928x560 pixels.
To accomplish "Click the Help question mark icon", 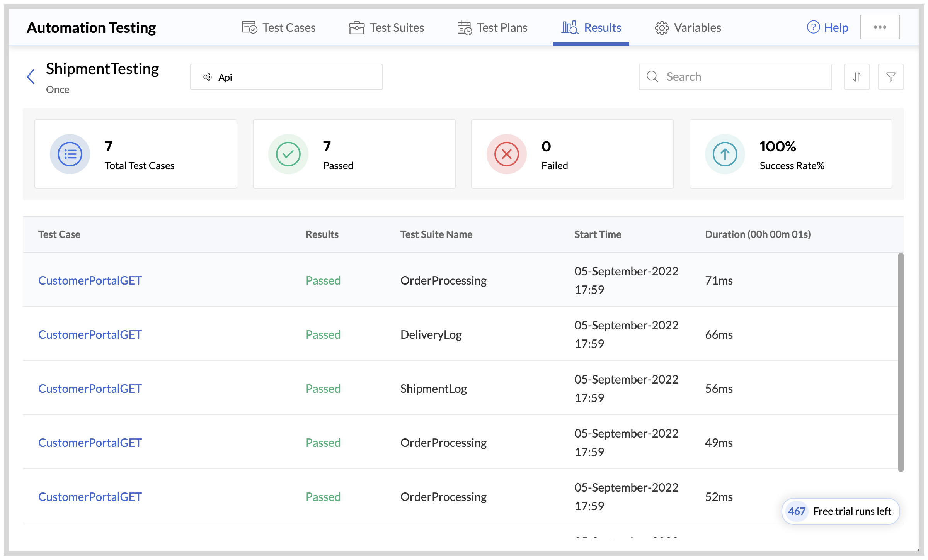I will tap(813, 27).
